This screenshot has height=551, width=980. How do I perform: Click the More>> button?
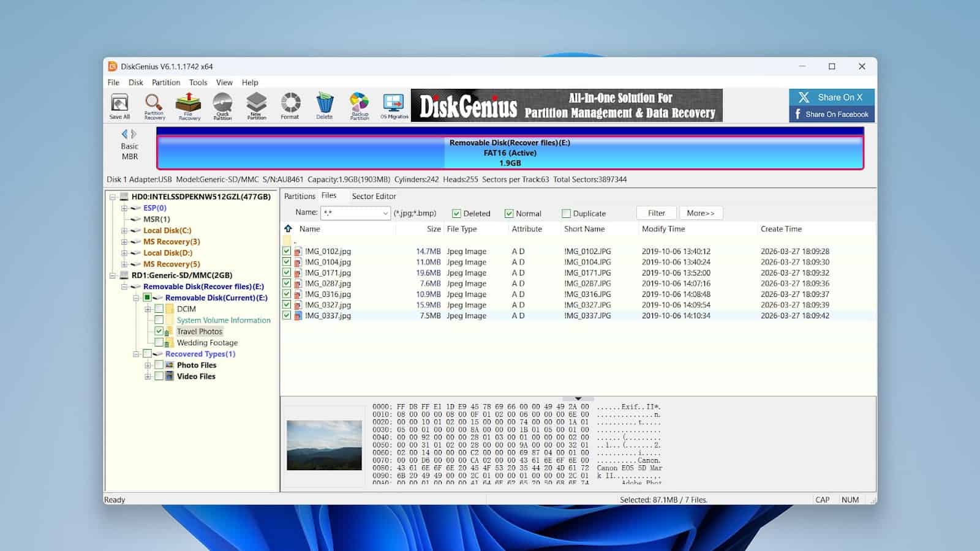(x=701, y=213)
